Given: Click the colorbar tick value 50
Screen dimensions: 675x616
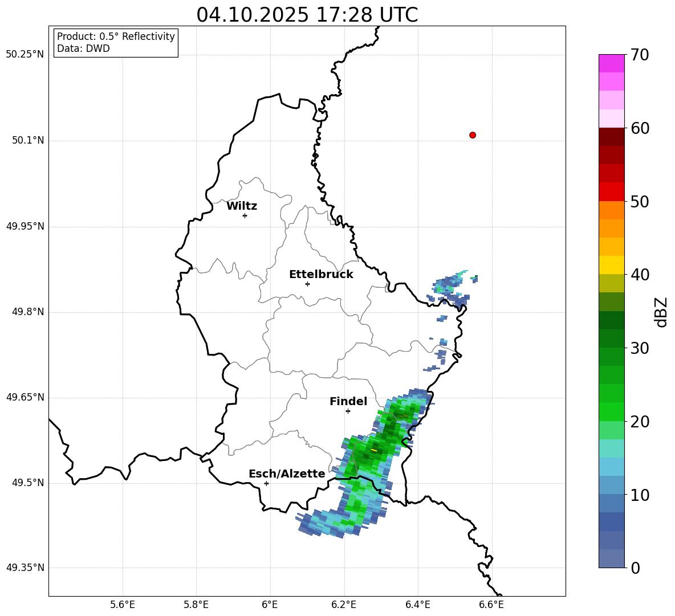Looking at the screenshot, I should tap(640, 201).
